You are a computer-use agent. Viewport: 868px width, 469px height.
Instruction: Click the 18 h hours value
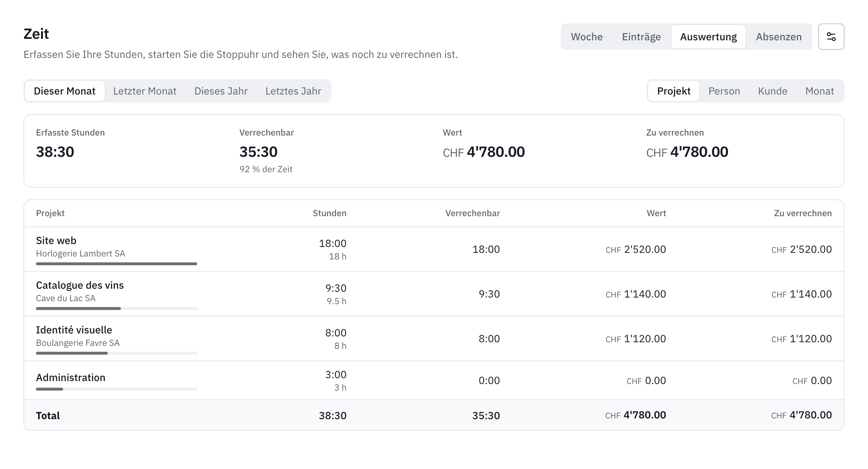tap(338, 256)
